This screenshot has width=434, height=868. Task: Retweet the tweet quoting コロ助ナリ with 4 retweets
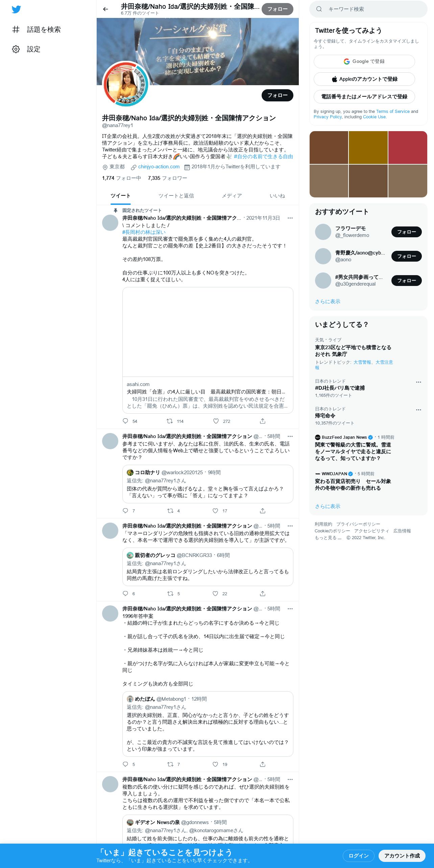coord(170,510)
